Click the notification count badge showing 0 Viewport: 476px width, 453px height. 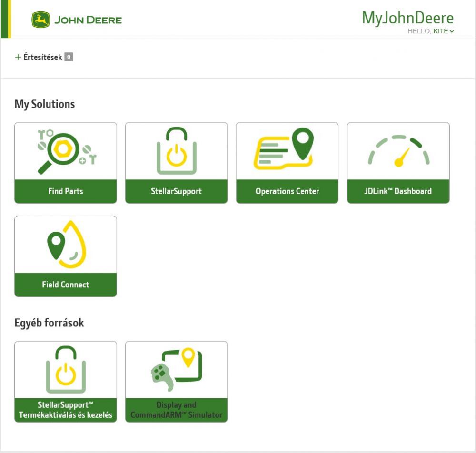click(x=69, y=57)
